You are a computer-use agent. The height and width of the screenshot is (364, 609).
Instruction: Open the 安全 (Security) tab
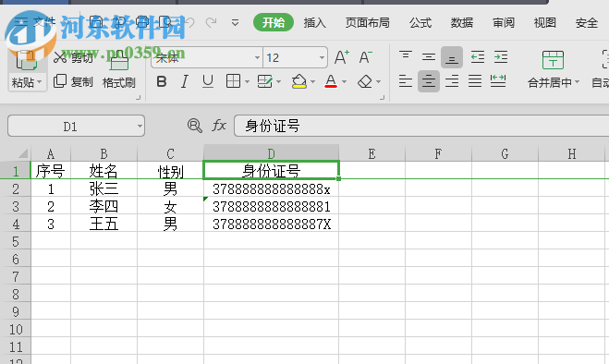587,22
